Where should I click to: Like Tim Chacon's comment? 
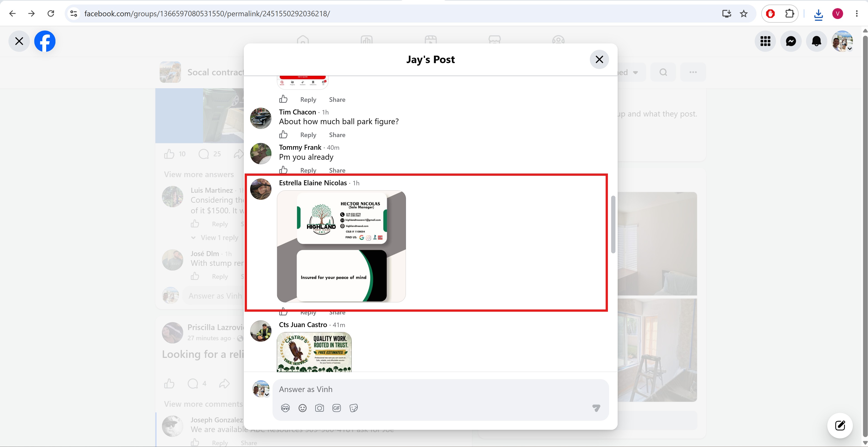283,135
